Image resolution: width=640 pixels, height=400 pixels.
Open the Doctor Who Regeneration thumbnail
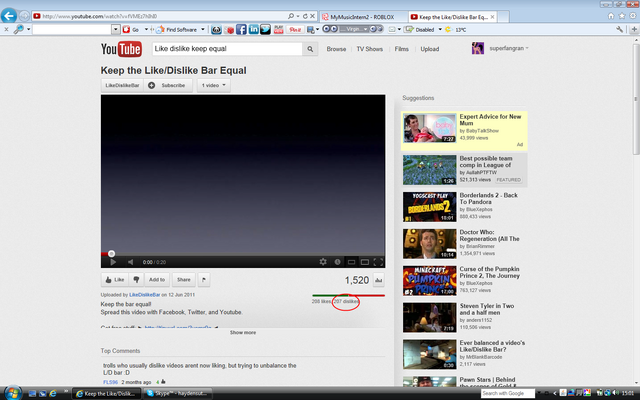tap(429, 244)
